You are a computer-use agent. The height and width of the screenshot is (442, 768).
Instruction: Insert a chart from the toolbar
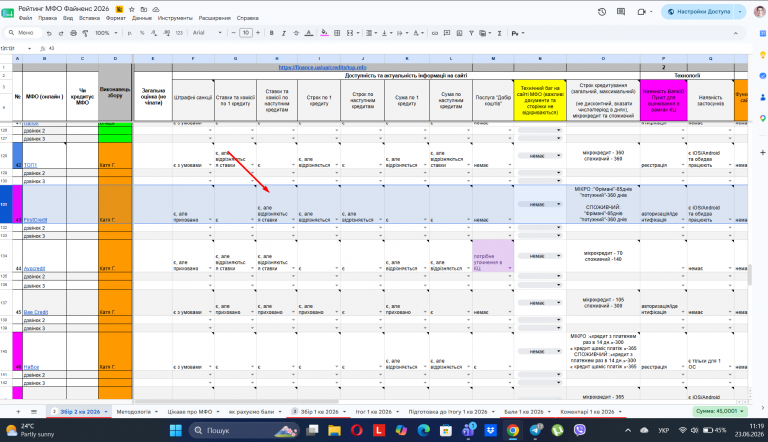coord(459,33)
